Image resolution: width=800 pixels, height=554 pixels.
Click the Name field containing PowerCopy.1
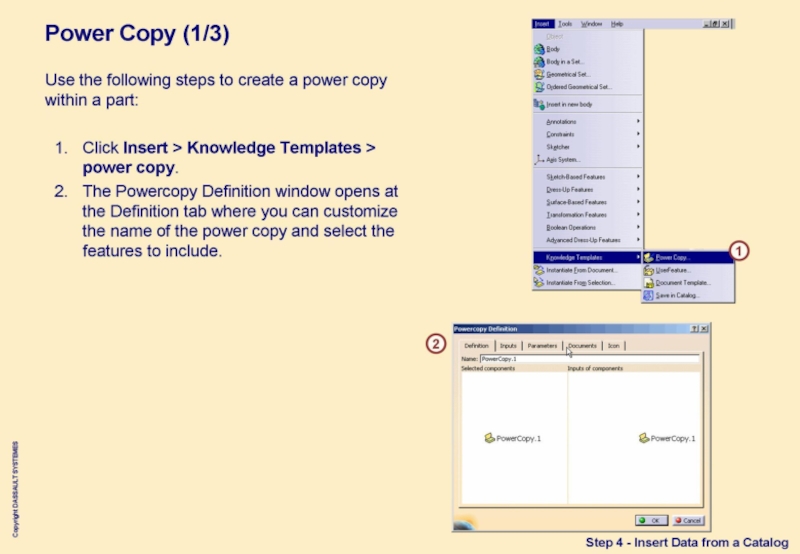point(589,359)
